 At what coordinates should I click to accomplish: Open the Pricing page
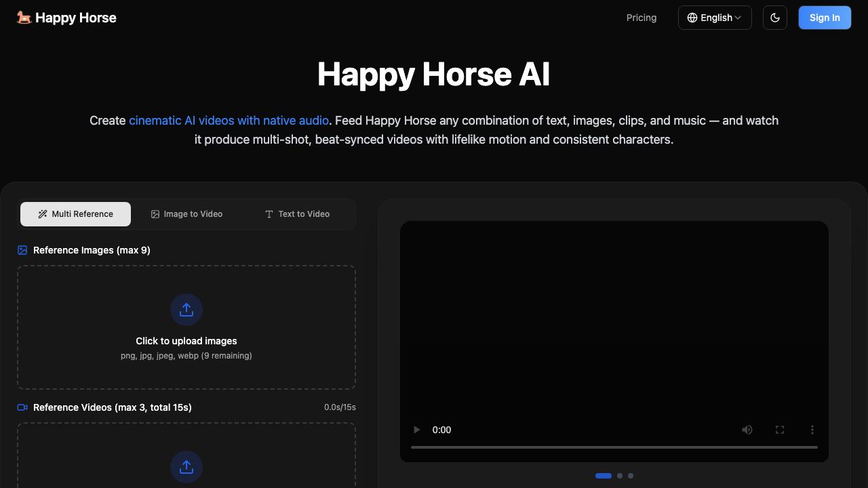(642, 18)
